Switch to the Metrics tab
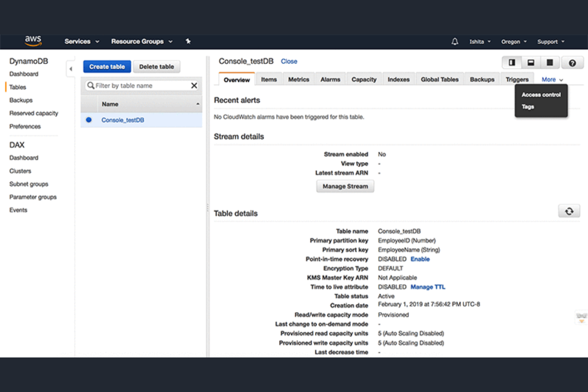 point(299,79)
